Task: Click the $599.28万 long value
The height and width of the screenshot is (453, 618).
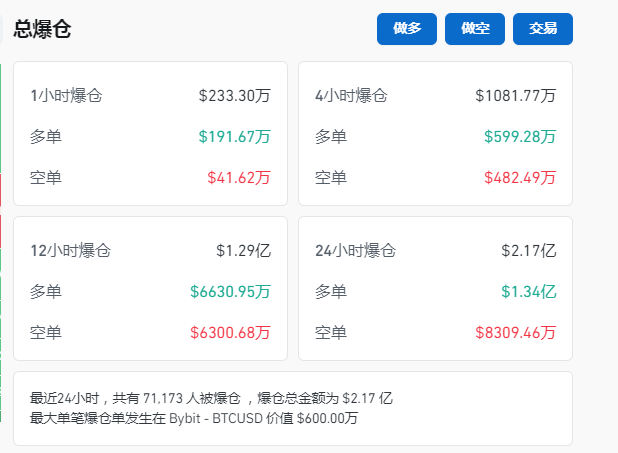Action: 520,136
